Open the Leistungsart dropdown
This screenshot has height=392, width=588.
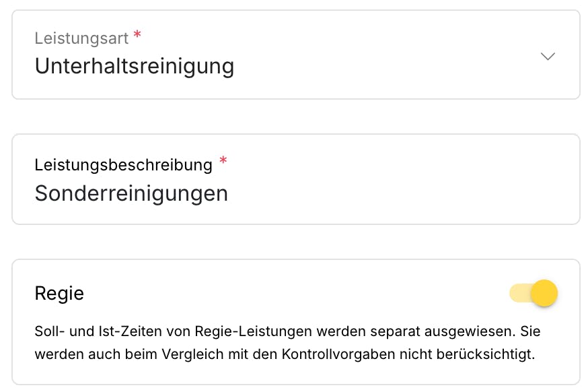(x=296, y=55)
